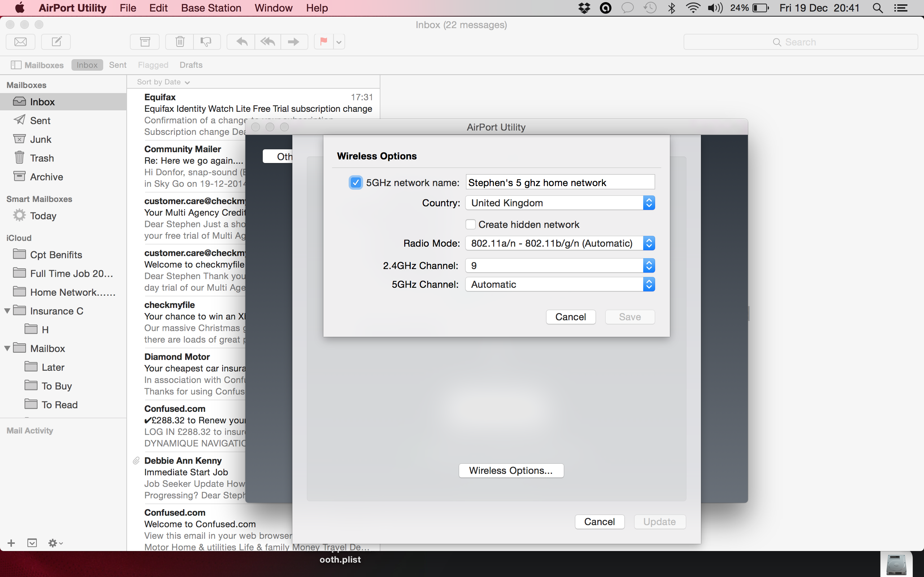Viewport: 924px width, 577px height.
Task: Forward the current message
Action: coord(294,41)
